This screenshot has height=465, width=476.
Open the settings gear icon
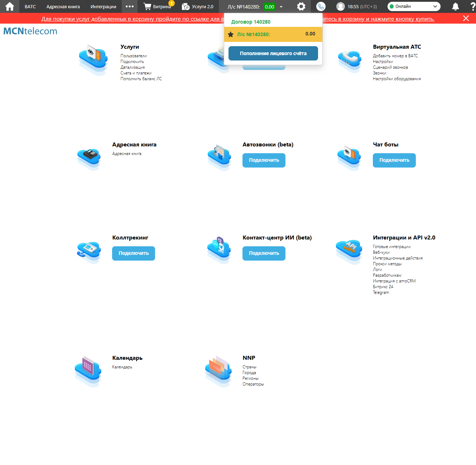point(301,6)
